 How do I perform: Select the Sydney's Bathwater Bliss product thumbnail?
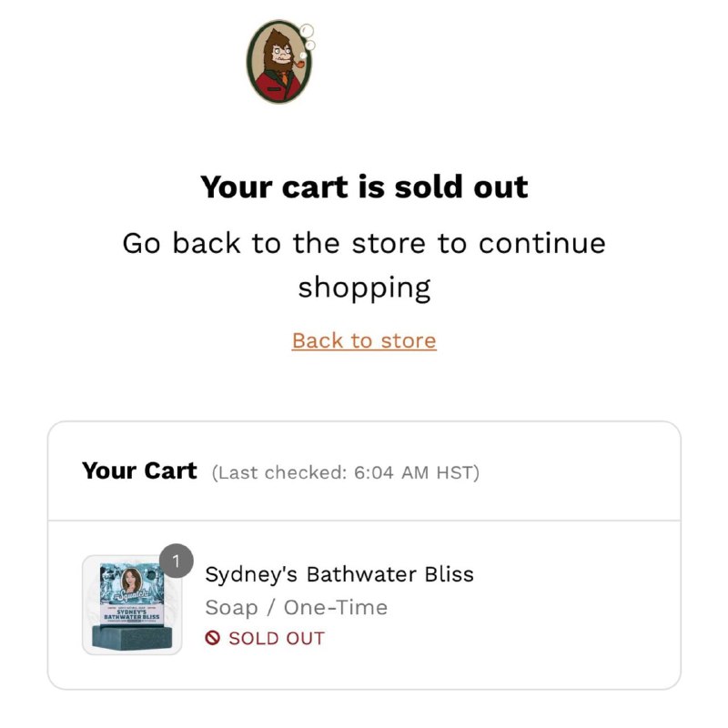[132, 605]
